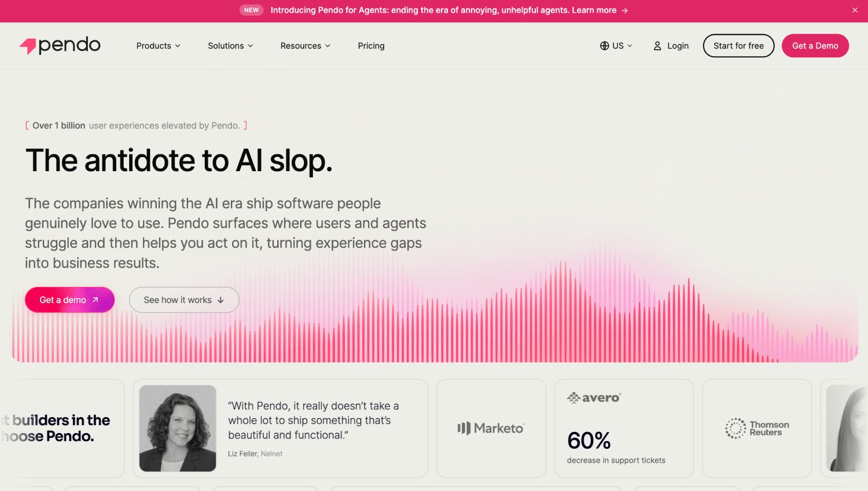Open Liz Feller's portrait photo

pos(178,429)
